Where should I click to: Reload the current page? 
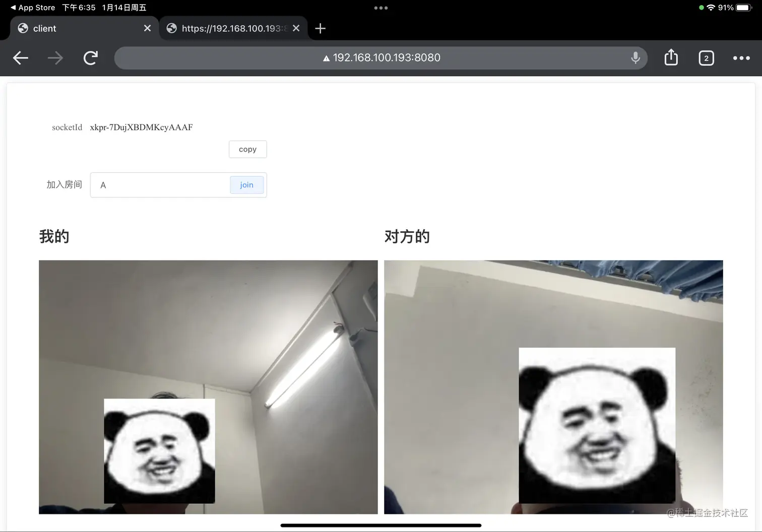[90, 58]
